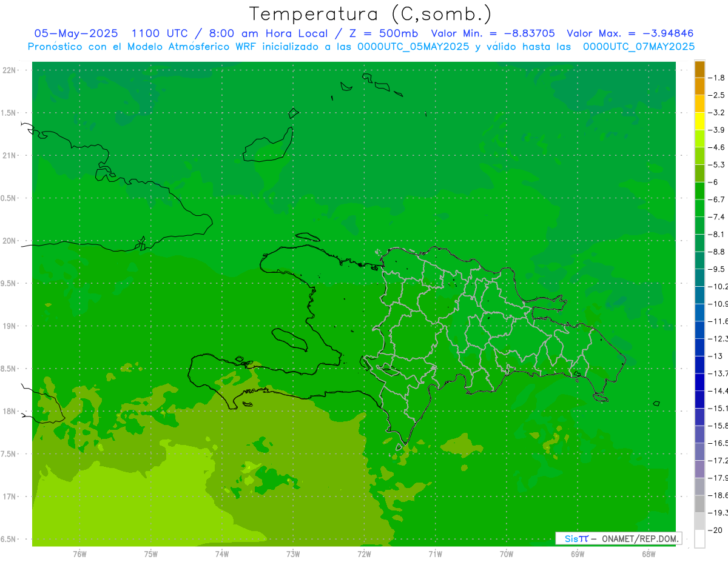Click the 69W longitude label
The image size is (728, 562).
coord(578,554)
